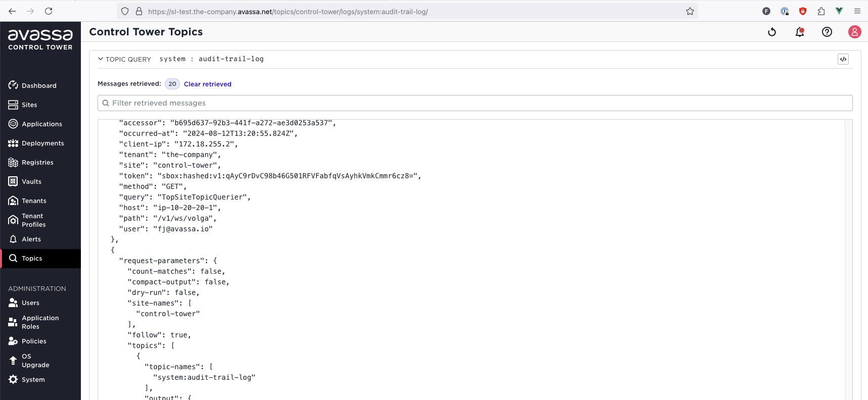Open the notifications bell in the header
This screenshot has width=868, height=400.
[x=800, y=32]
